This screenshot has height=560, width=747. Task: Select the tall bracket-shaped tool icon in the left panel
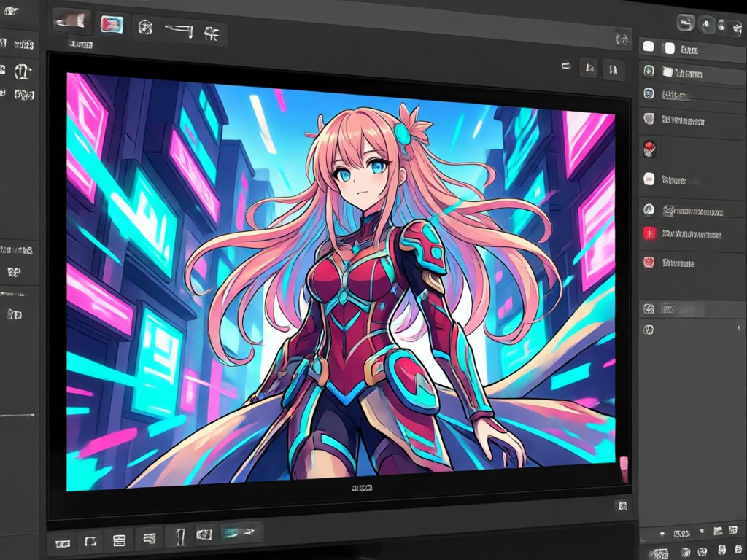click(x=23, y=72)
